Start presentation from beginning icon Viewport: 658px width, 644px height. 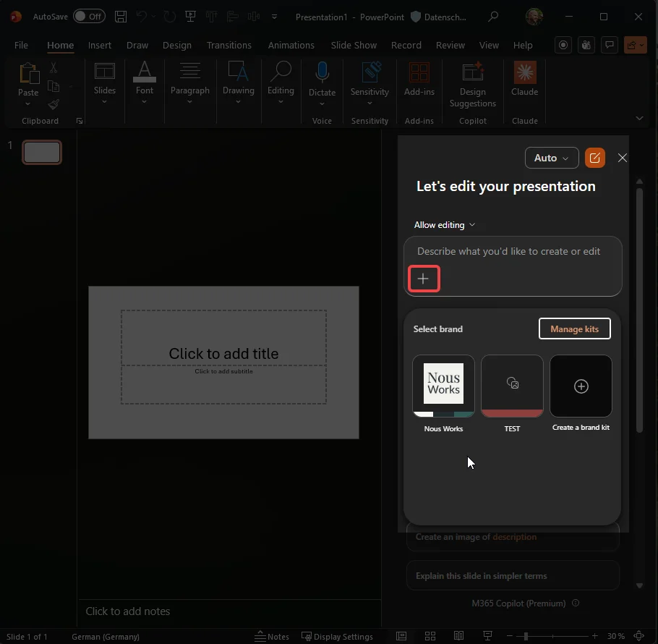pyautogui.click(x=190, y=17)
